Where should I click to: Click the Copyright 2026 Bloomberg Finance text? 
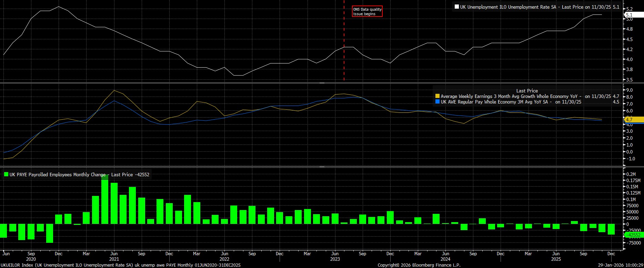coord(419,265)
